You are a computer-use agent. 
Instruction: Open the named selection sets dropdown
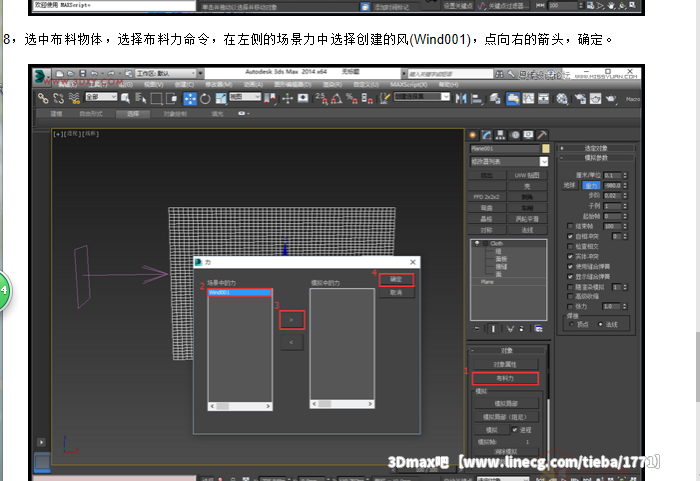tap(421, 97)
